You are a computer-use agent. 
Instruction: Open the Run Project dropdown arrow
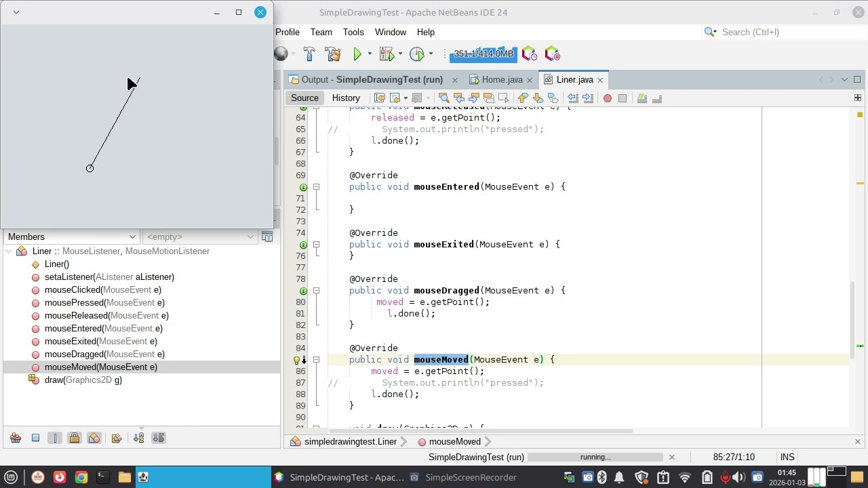370,54
